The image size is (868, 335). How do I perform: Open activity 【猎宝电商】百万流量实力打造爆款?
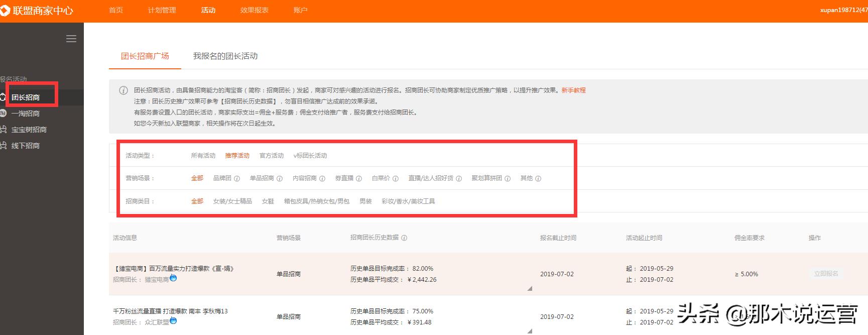(174, 269)
